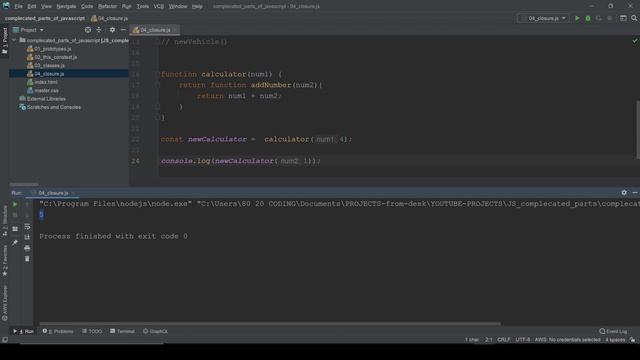Click the restore layout icon in Run panel

(15, 229)
